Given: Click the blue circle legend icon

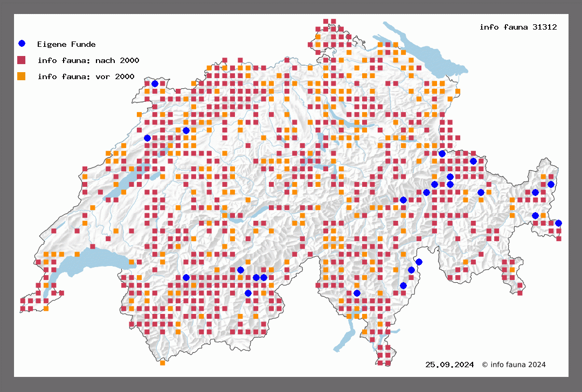Looking at the screenshot, I should pyautogui.click(x=22, y=44).
